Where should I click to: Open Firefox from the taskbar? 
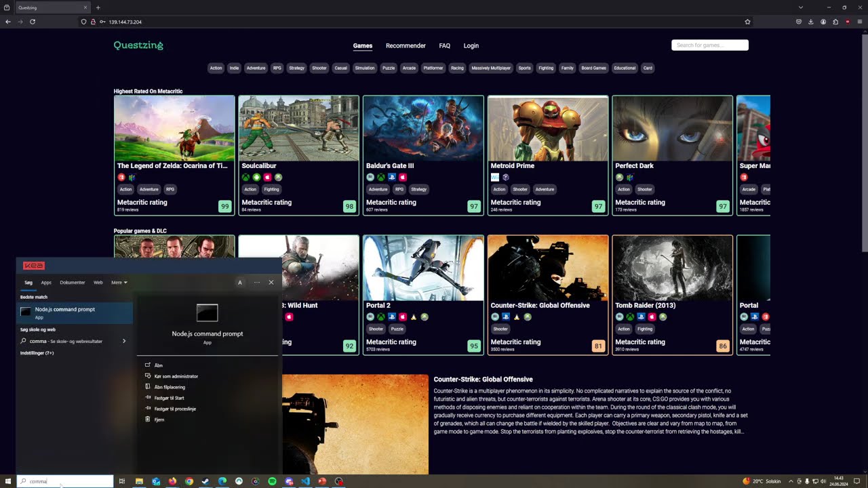pos(172,481)
